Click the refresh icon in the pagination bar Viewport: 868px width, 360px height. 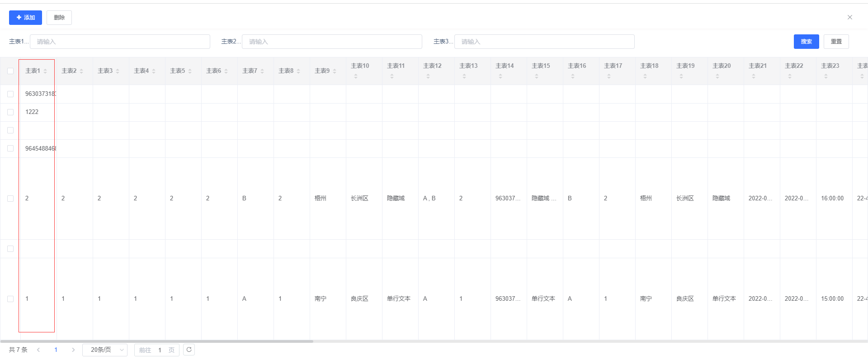(189, 350)
